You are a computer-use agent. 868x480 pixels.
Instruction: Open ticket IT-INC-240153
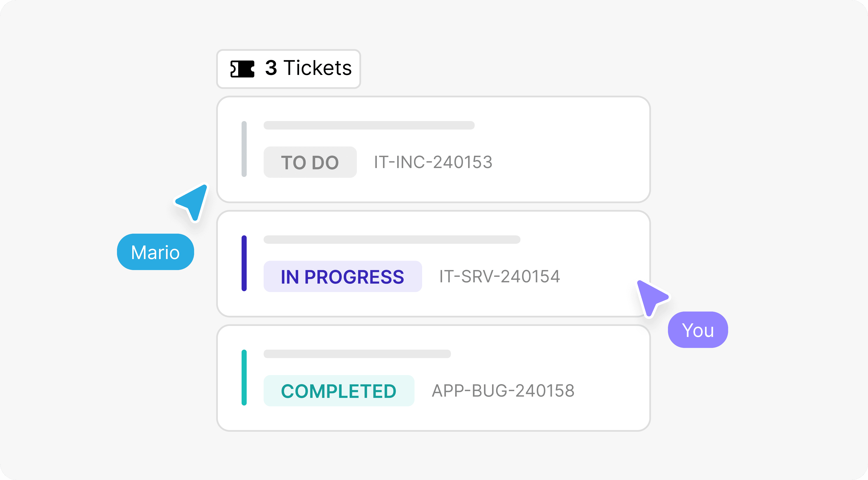(x=433, y=162)
